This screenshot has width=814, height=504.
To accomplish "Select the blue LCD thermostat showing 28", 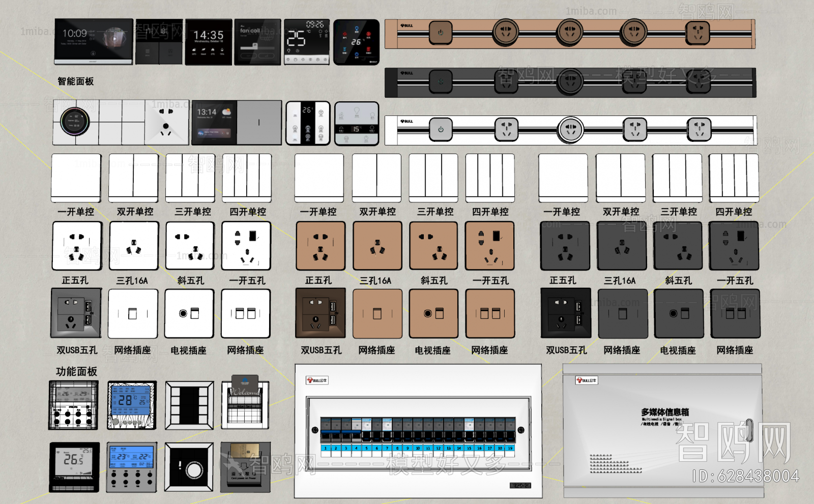I will tap(132, 406).
